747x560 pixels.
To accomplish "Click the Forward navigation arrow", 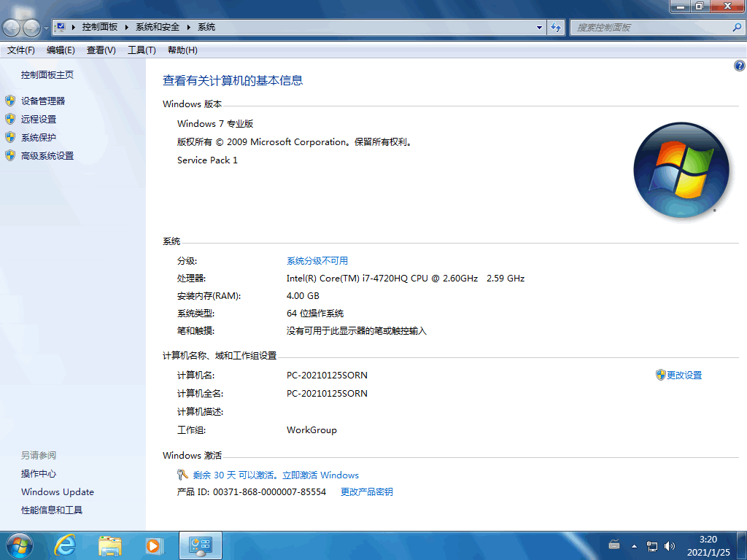I will [x=31, y=28].
